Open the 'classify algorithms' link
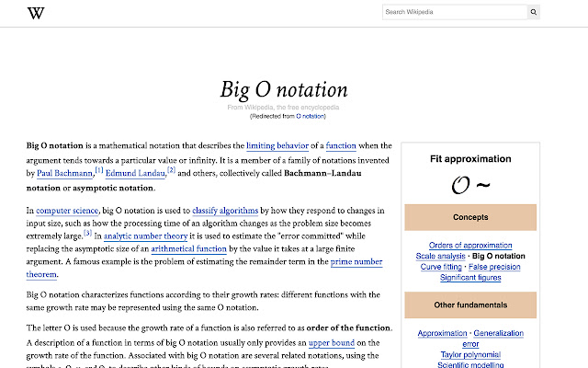 (225, 211)
